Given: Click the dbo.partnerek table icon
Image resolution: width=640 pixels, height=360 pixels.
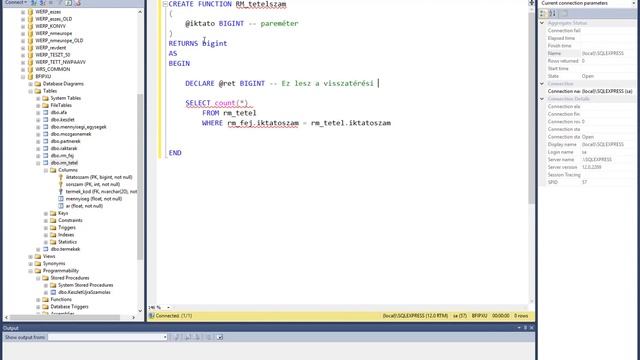Looking at the screenshot, I should point(46,141).
